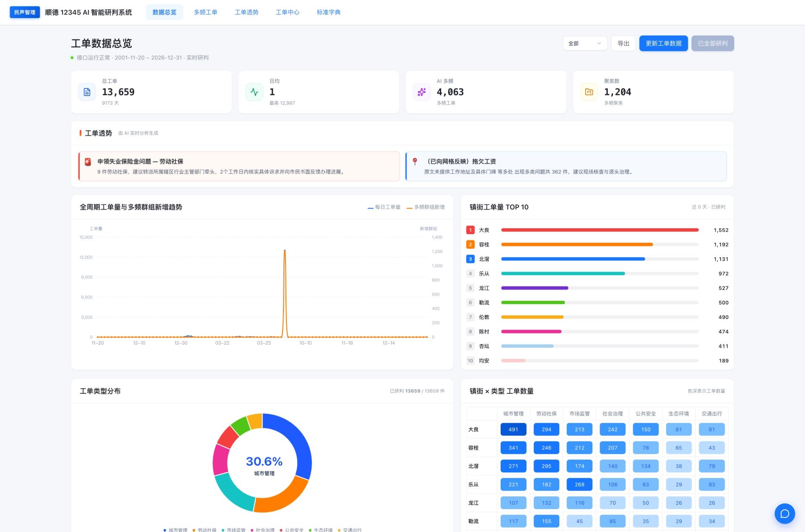This screenshot has height=532, width=805.
Task: Click the 乐从 teal progress bar
Action: (x=563, y=274)
